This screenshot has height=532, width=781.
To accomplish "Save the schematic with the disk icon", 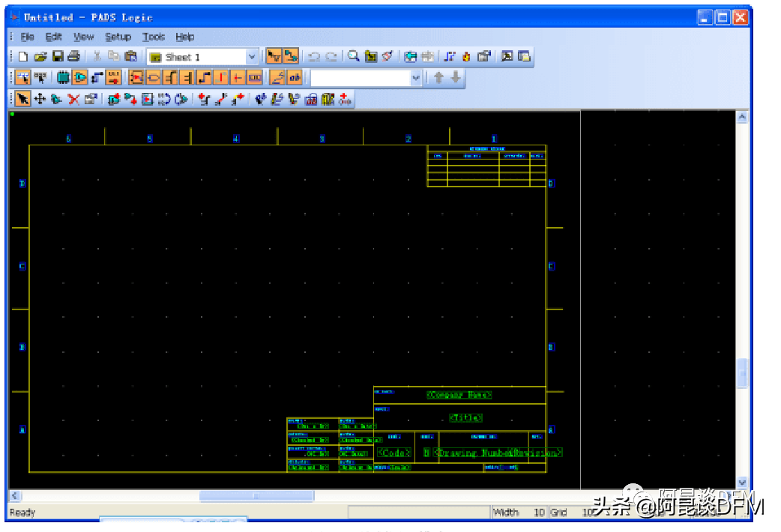I will pos(58,56).
